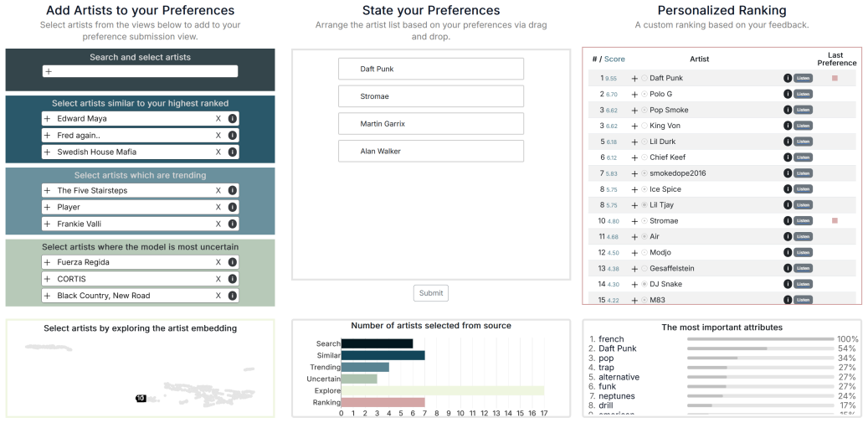Screen dimensions: 868x423
Task: Add DJ Snake from ranking with plus icon
Action: (x=635, y=285)
